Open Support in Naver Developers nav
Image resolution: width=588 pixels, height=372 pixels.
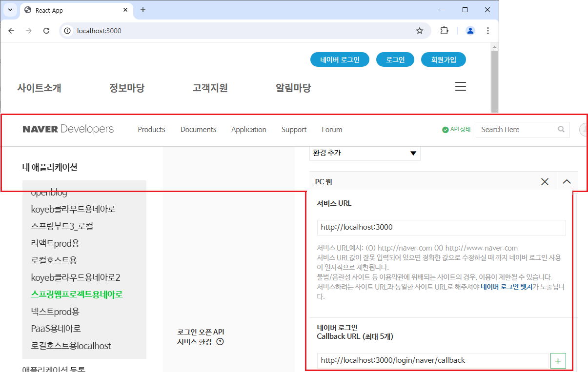click(294, 130)
